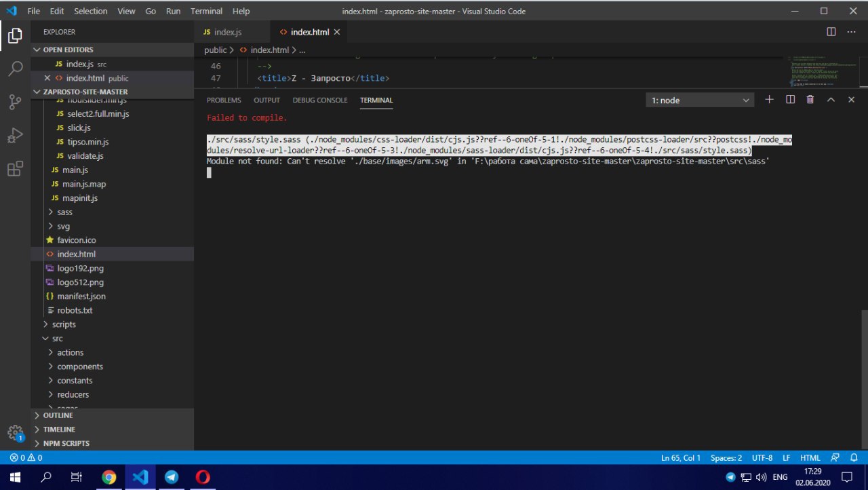Viewport: 868px width, 490px height.
Task: Open the VS Code logo system menu
Action: click(12, 11)
